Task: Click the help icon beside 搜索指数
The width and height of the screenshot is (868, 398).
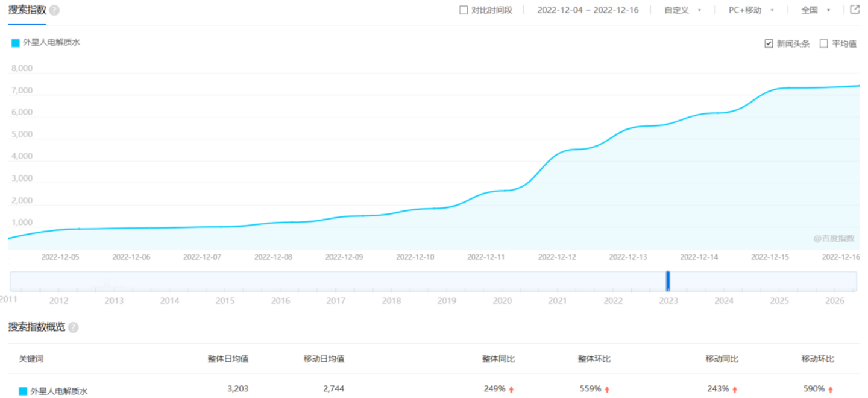Action: [x=54, y=10]
